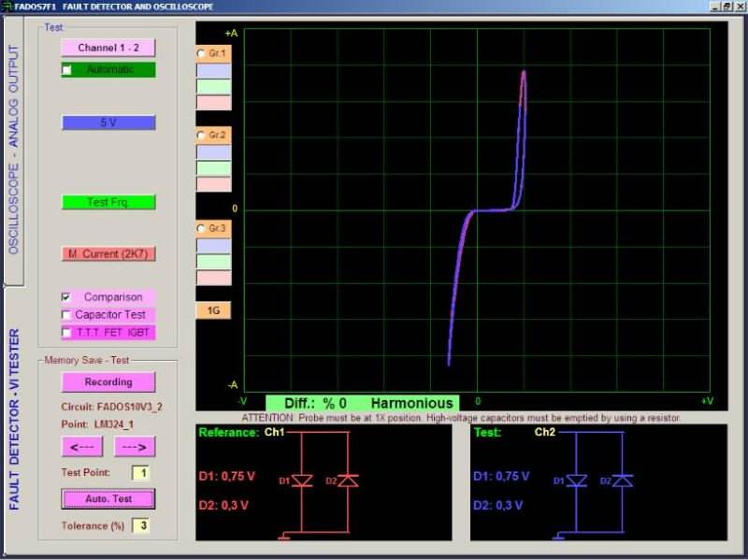Uncheck the Comparison checkbox
The image size is (748, 560).
66,297
